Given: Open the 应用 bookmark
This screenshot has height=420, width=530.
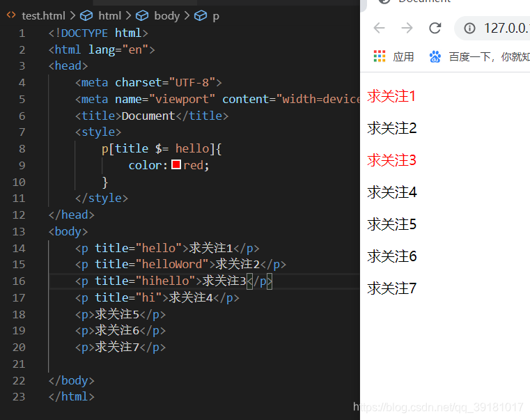Looking at the screenshot, I should tap(403, 56).
